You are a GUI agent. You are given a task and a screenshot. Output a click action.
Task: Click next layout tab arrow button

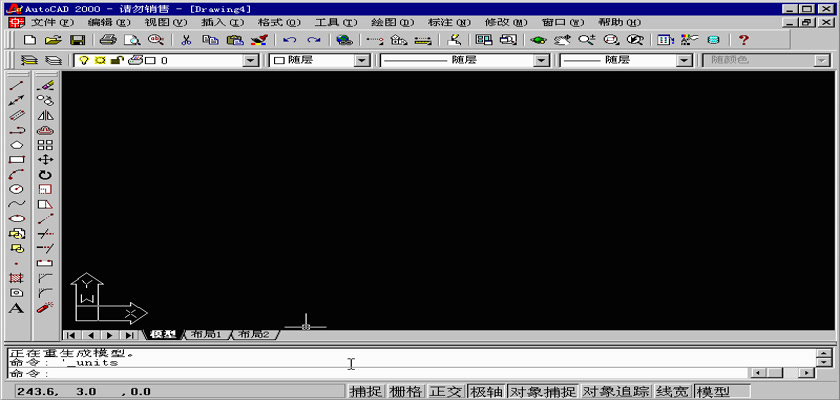109,335
